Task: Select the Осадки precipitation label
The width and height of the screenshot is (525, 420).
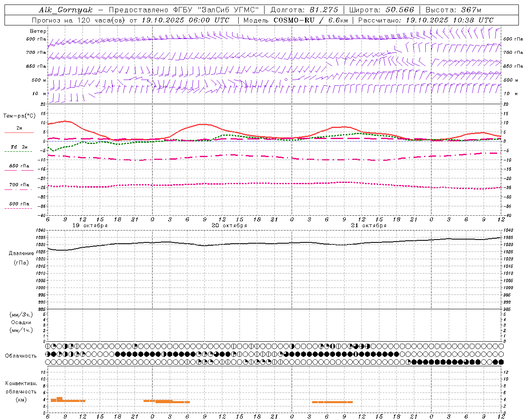Action: 21,322
